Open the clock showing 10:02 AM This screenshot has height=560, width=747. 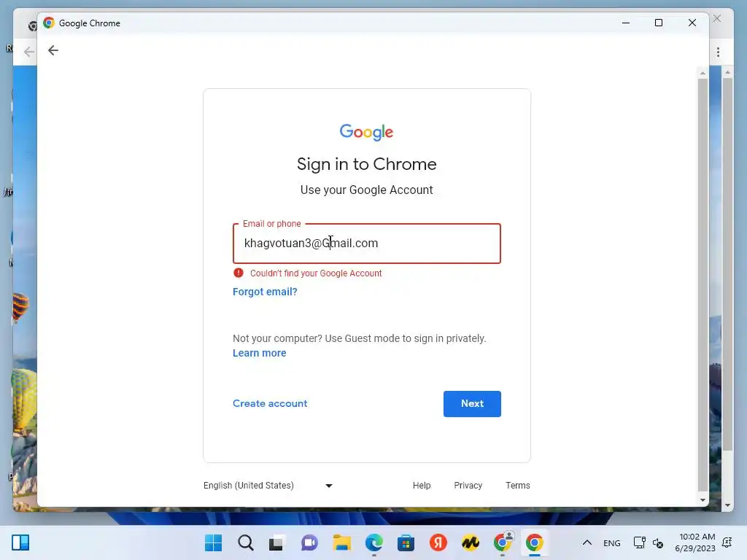click(695, 542)
